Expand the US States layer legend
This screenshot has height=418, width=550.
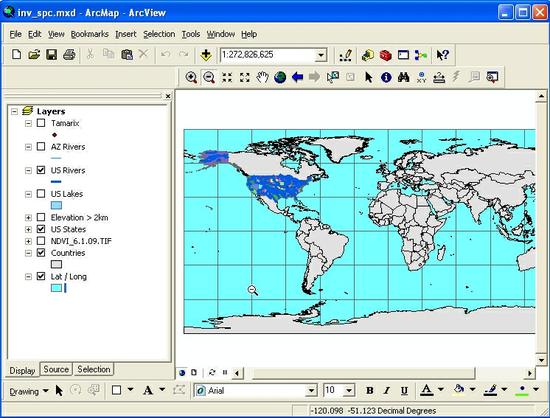(28, 229)
